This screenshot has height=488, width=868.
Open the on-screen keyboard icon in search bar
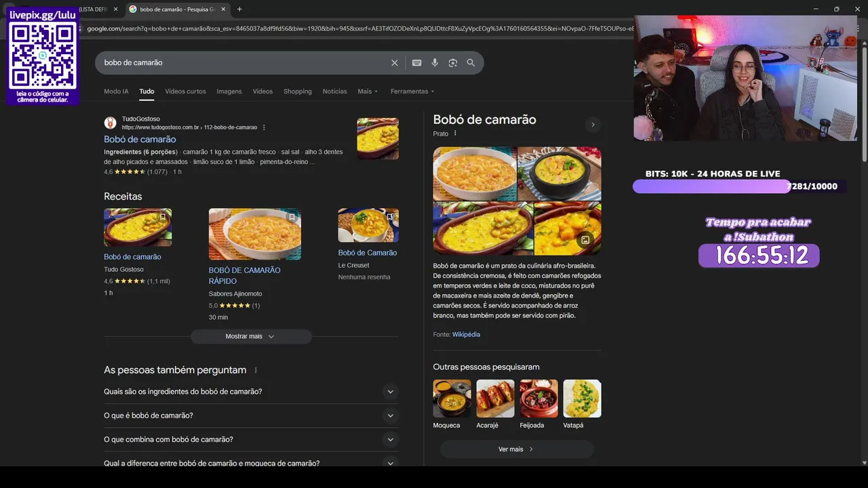[417, 62]
